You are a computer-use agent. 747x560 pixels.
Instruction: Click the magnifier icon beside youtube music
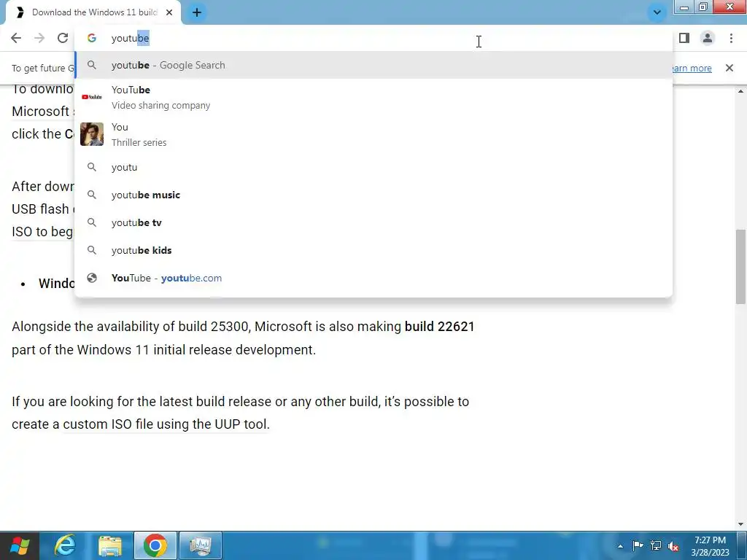[91, 195]
